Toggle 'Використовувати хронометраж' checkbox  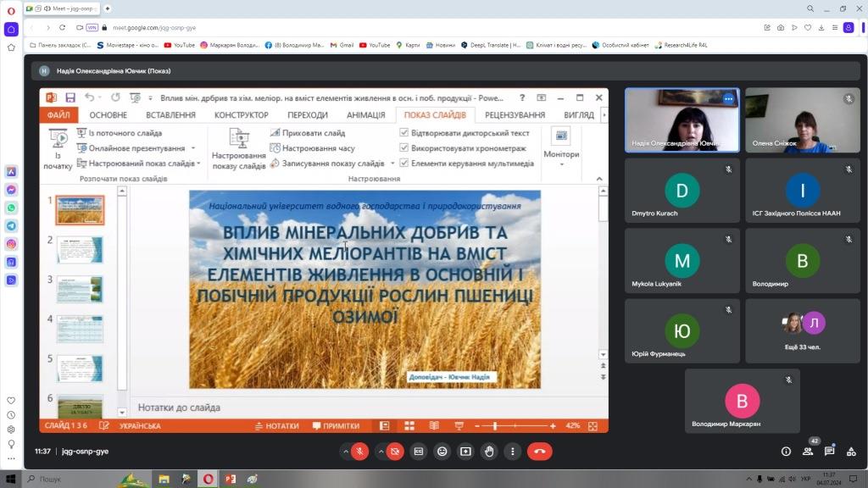(404, 148)
